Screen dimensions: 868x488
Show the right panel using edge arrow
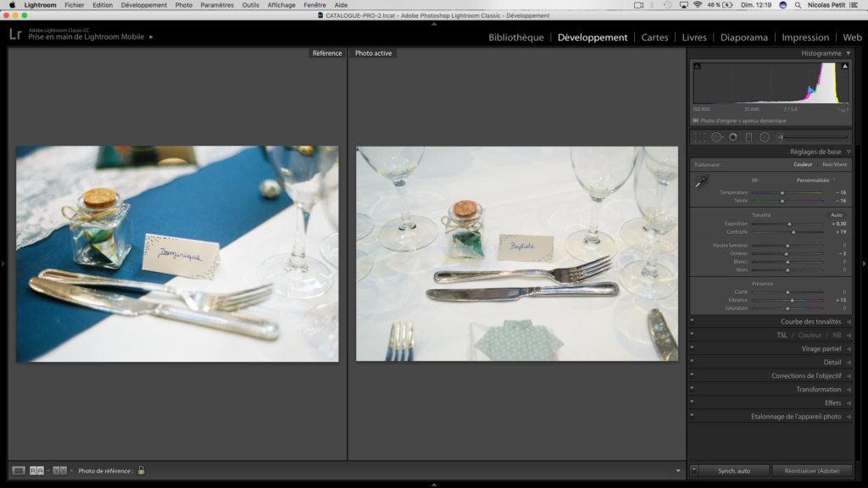[864, 264]
